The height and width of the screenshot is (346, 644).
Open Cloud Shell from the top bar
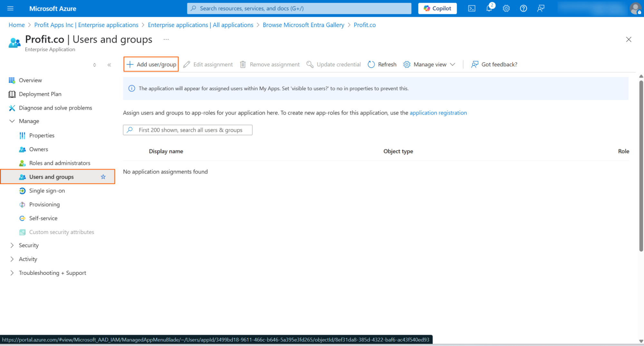pyautogui.click(x=472, y=8)
